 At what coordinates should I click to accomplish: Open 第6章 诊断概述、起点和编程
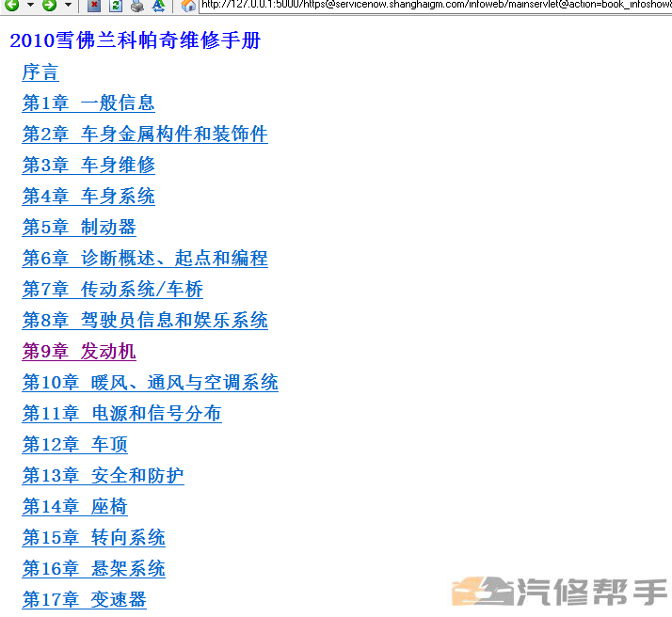point(145,259)
